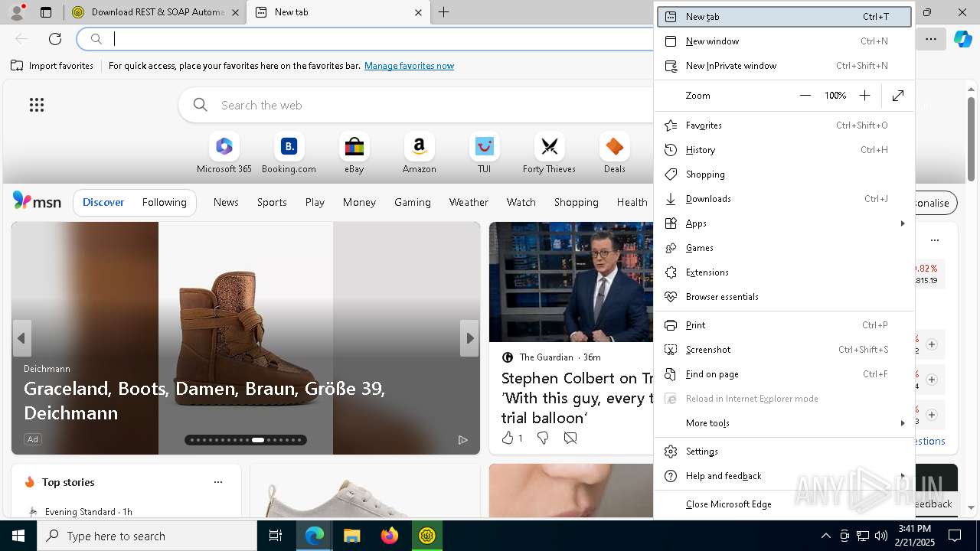Open the apps grid launcher
The width and height of the screenshot is (980, 551).
(x=37, y=105)
